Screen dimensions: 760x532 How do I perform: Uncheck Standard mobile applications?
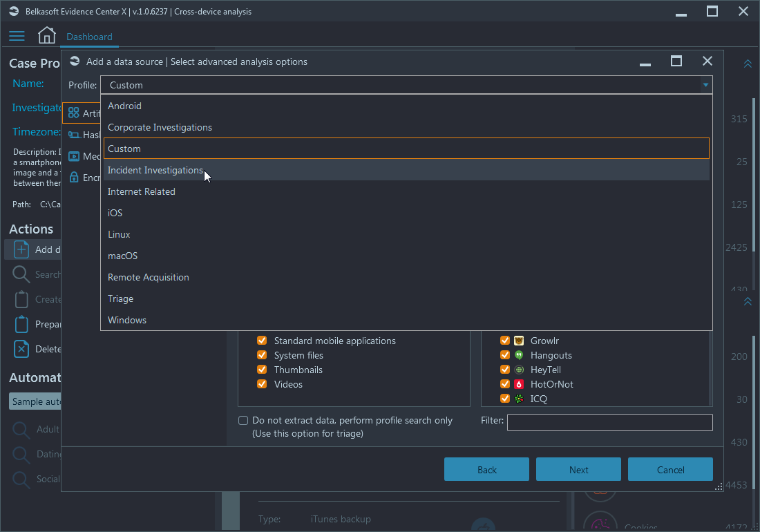tap(262, 341)
